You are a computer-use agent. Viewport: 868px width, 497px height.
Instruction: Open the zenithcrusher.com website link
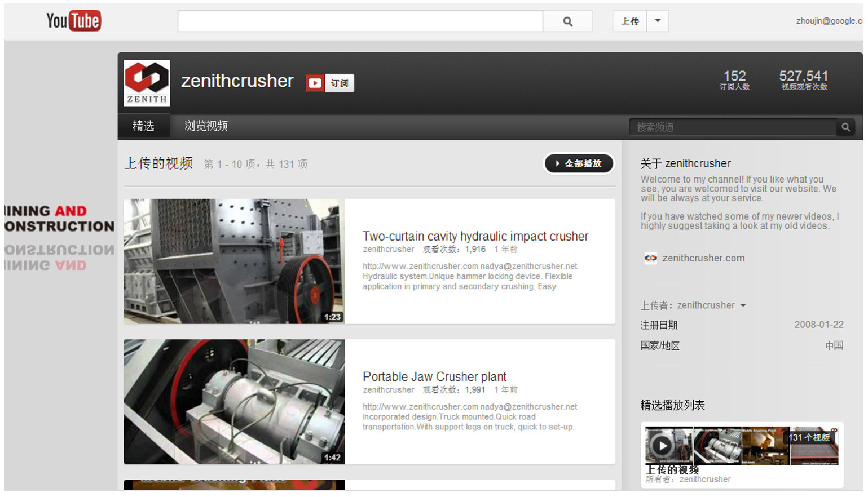click(703, 258)
